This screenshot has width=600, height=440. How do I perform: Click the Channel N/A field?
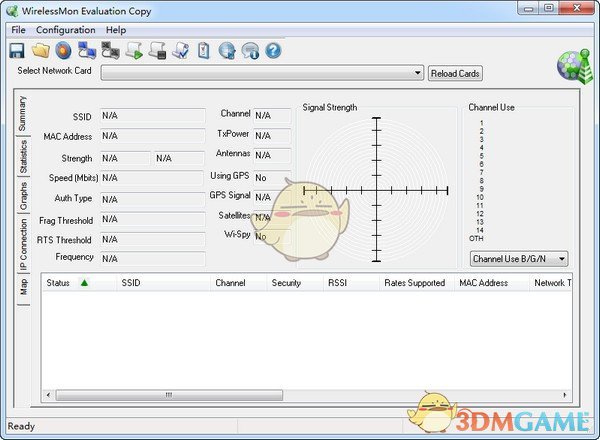(272, 116)
